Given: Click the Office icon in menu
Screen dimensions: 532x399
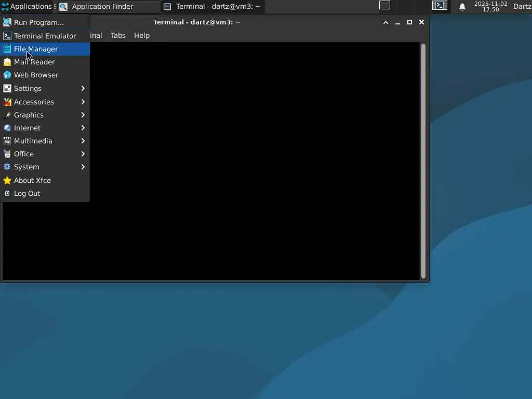Looking at the screenshot, I should click(7, 154).
